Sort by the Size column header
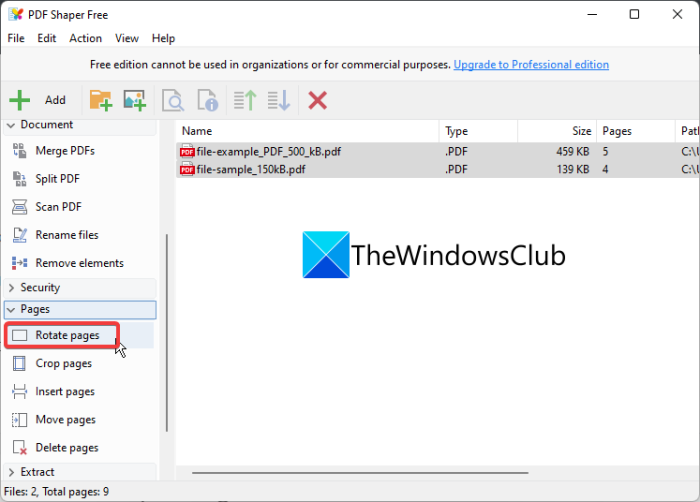The image size is (700, 502). (x=557, y=131)
